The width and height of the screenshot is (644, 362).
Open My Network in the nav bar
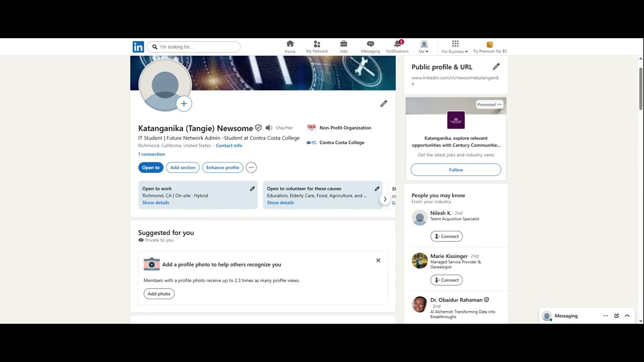click(x=317, y=47)
